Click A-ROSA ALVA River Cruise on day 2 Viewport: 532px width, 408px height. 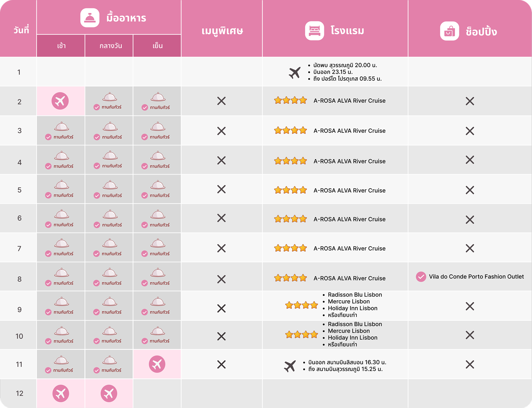click(349, 101)
